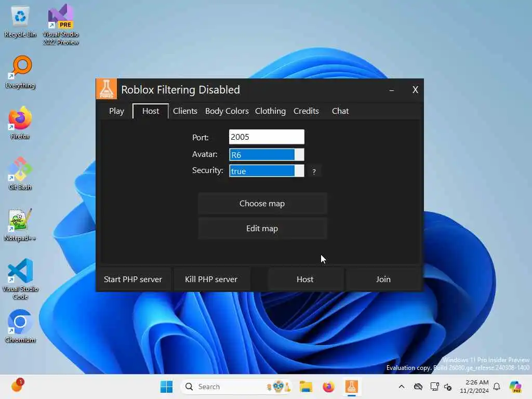Open File Explorer from the taskbar

pos(305,387)
